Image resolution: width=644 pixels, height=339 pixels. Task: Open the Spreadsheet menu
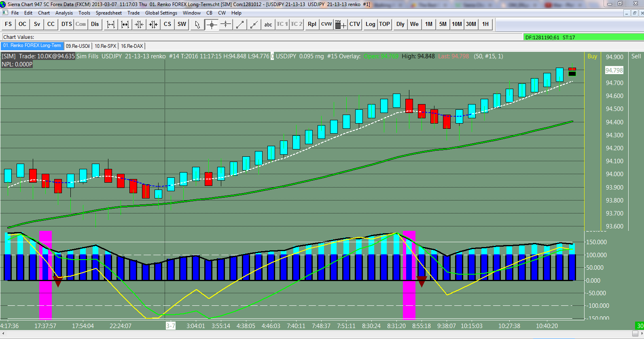[x=109, y=13]
